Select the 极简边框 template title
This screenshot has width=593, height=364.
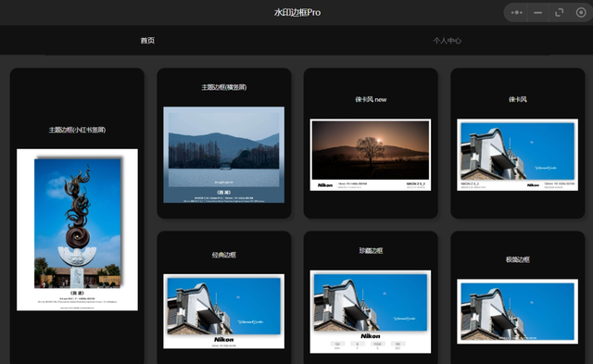pos(517,259)
